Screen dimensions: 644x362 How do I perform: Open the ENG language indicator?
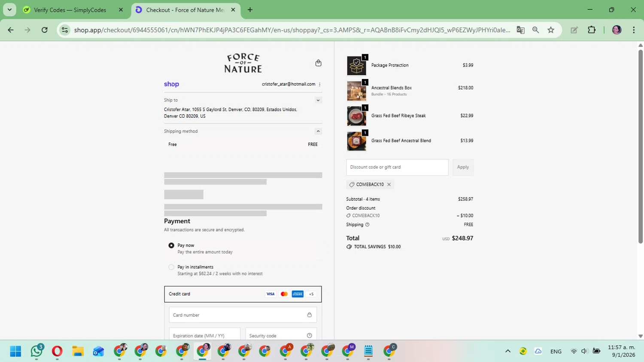pyautogui.click(x=556, y=351)
